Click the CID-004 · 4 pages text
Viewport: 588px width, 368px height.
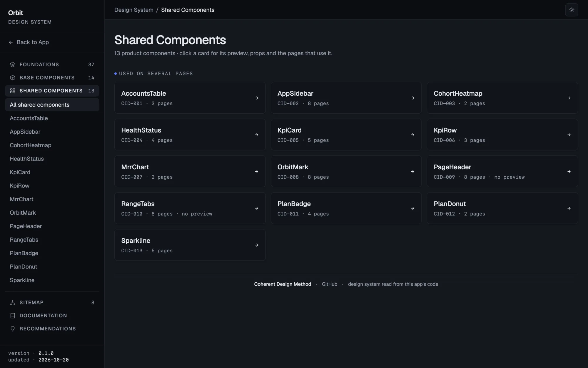pyautogui.click(x=147, y=140)
